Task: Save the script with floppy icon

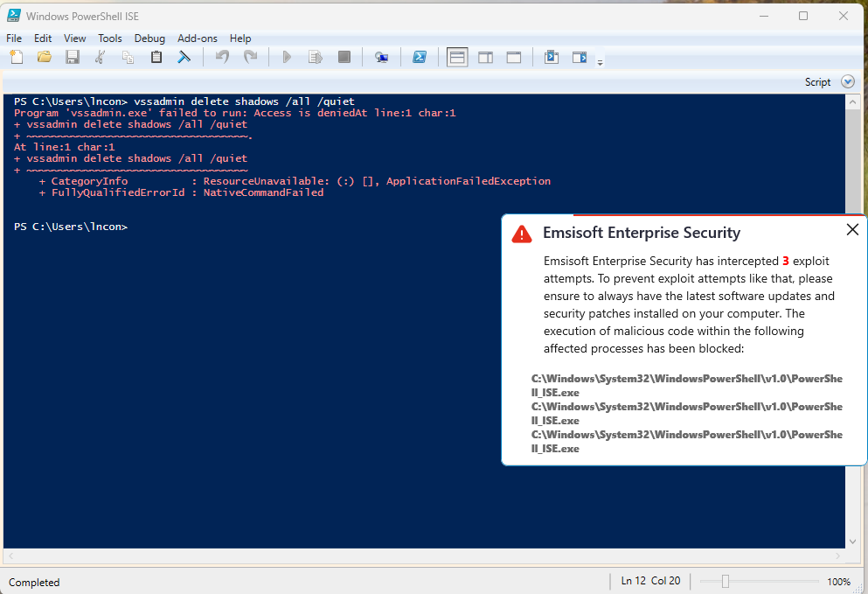Action: (x=73, y=57)
